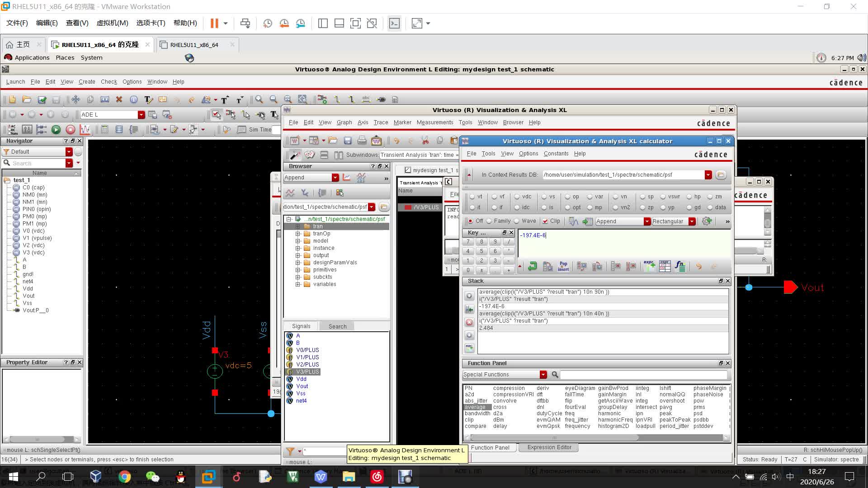Open the plot outputs waveform icon in ADE toolbar
Screen dimensions: 868x488
tap(85, 130)
